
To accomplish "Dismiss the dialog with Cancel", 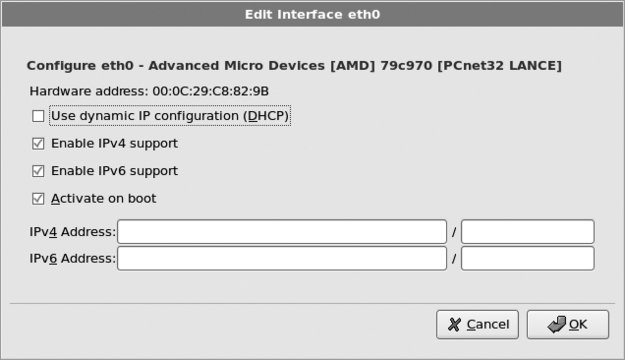I will click(478, 325).
